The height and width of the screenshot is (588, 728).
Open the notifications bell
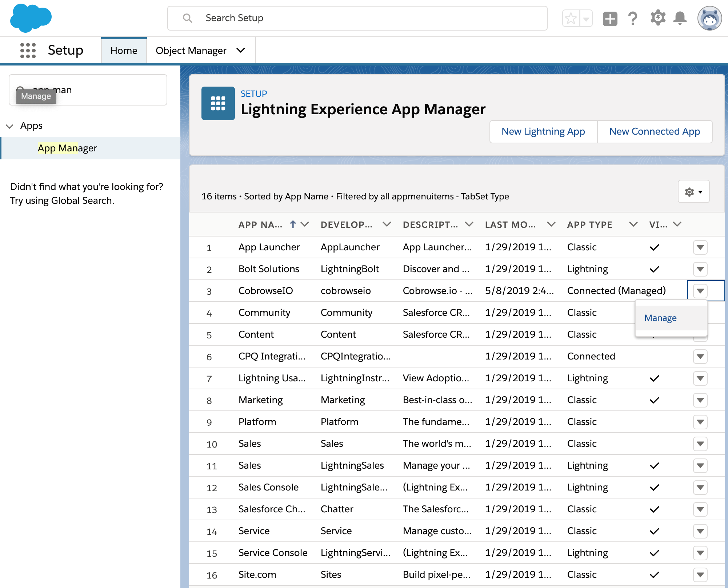pos(680,18)
